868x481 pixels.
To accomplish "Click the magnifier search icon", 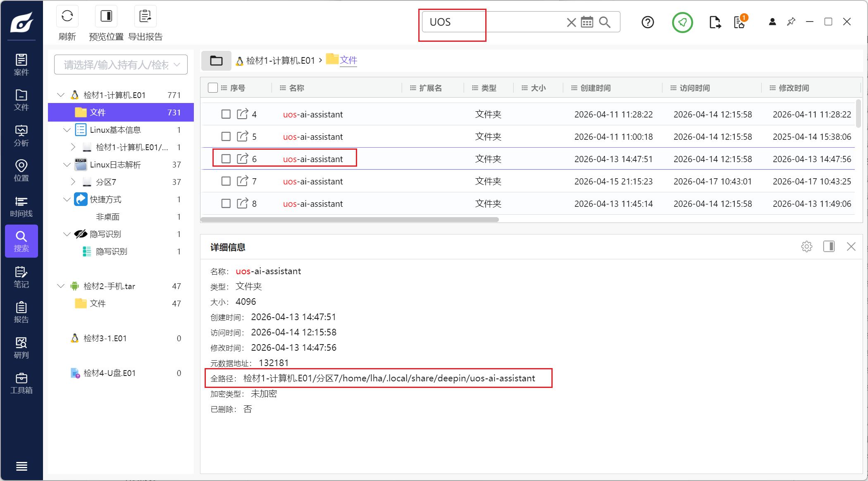I will click(x=605, y=22).
